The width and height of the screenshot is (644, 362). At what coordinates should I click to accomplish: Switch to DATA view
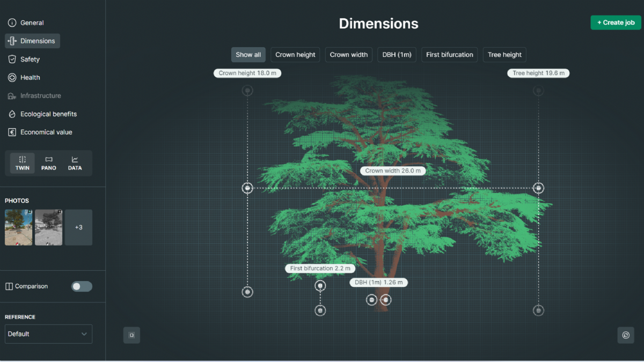point(75,163)
